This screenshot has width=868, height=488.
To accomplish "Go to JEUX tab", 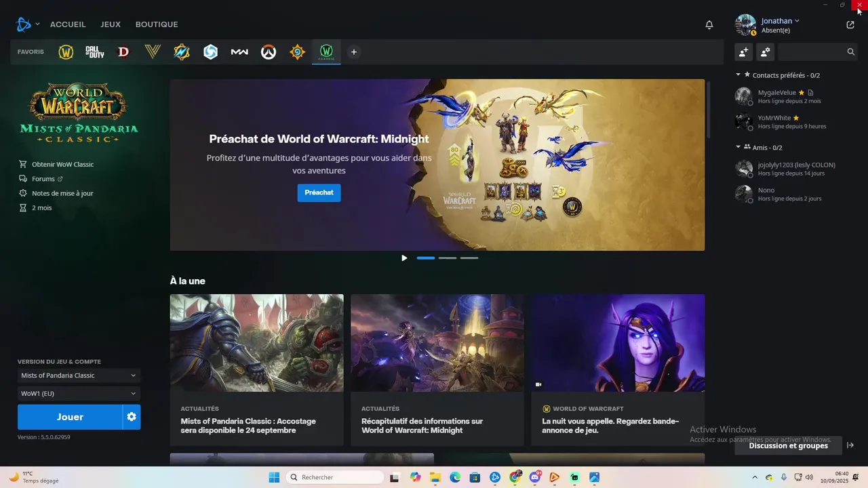I will [111, 24].
